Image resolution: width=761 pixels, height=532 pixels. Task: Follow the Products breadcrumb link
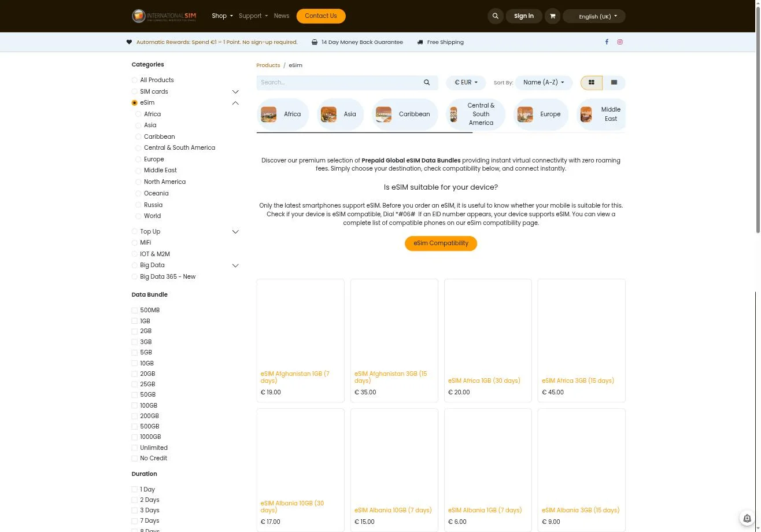click(x=268, y=65)
